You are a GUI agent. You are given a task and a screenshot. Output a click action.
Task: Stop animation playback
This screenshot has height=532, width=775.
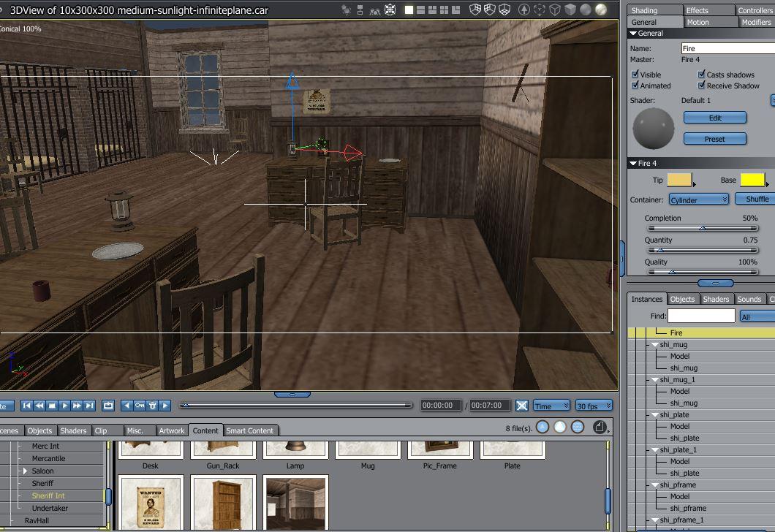(x=52, y=406)
